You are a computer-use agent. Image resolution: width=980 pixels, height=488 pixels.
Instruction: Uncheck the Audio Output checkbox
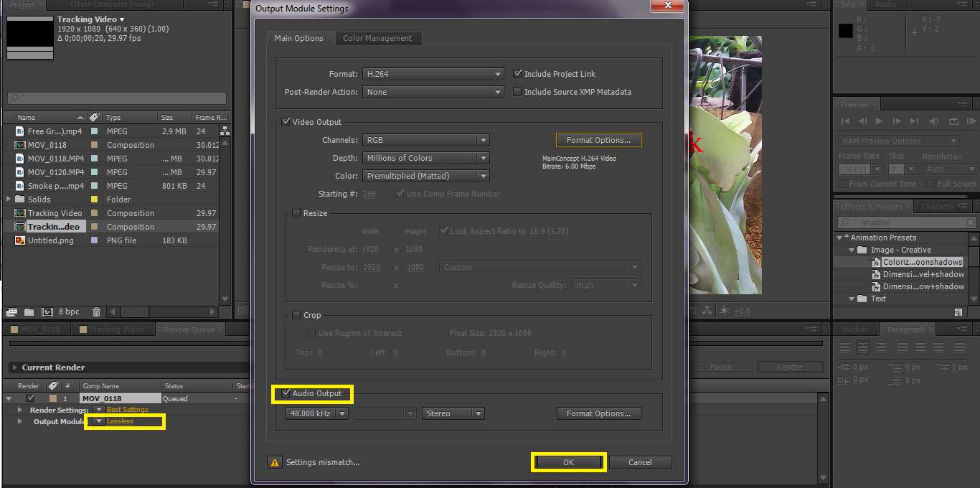tap(286, 394)
